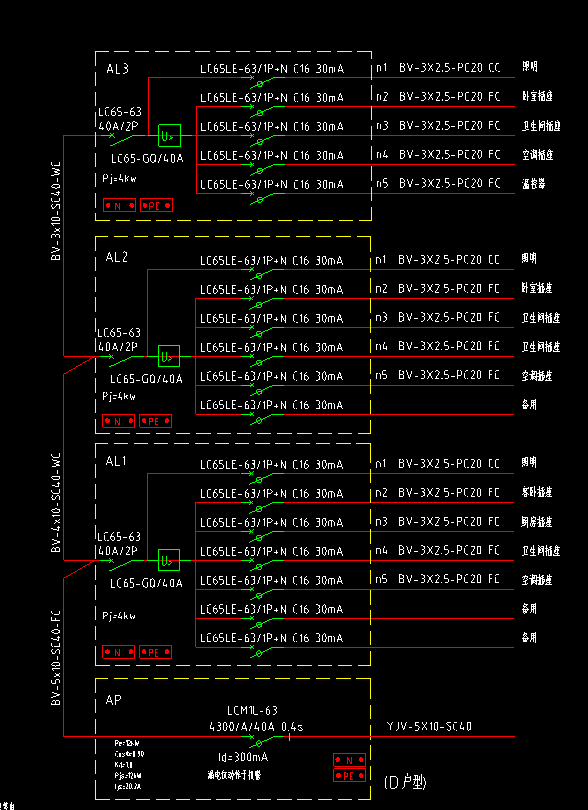Click AL3 n4 BV-3X2.5-PC20 FC cable text
The width and height of the screenshot is (588, 810).
449,154
